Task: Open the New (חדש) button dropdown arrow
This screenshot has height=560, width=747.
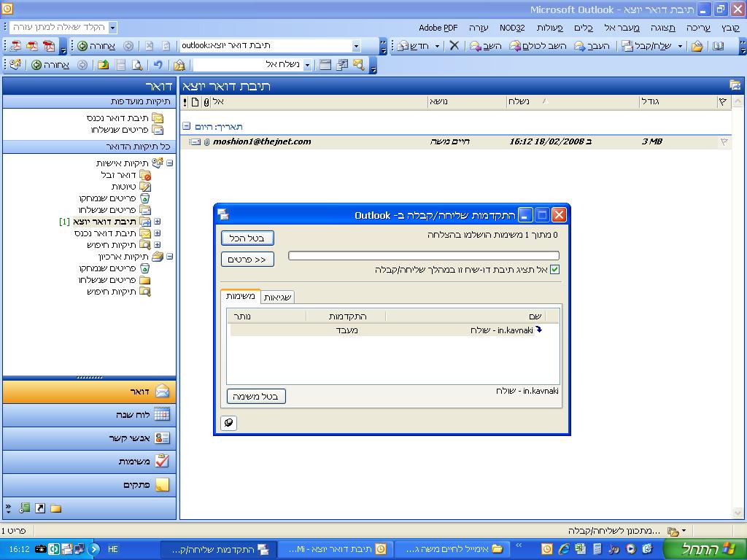Action: pos(438,46)
